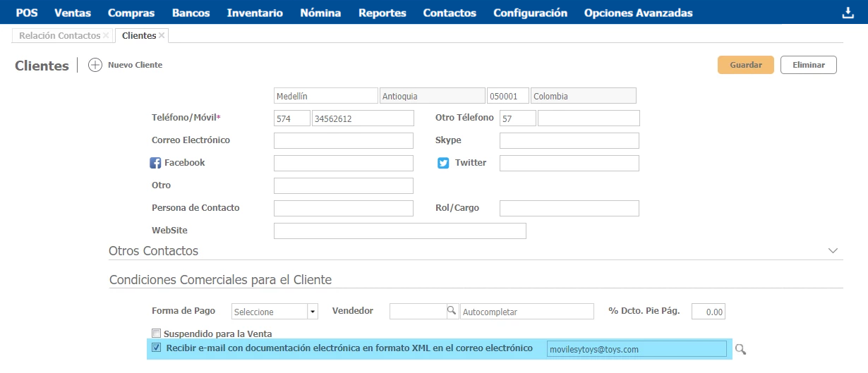Click the magnifier beside XML email field

740,349
